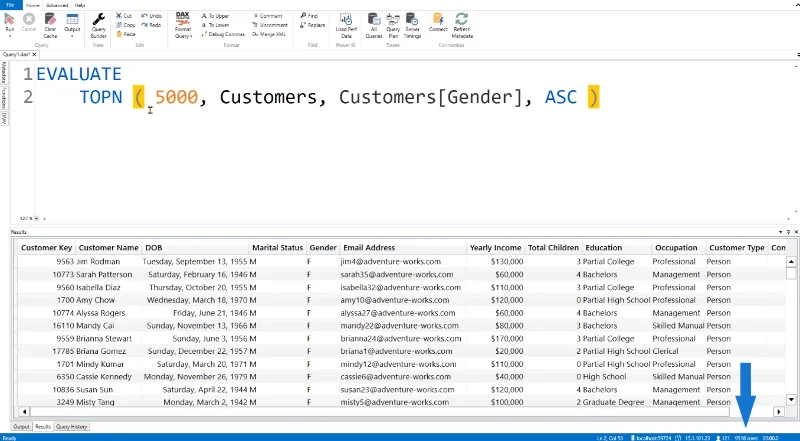Screen dimensions: 800x441
Task: Switch to the Advanced ribbon tab
Action: click(57, 5)
